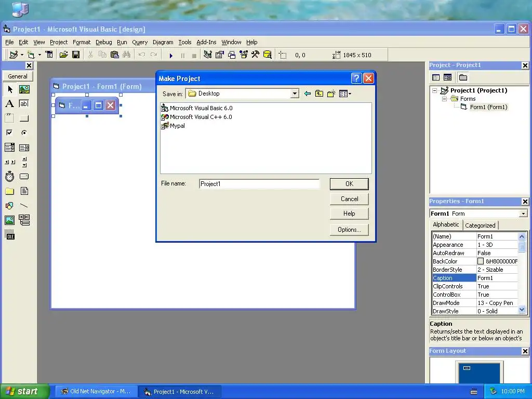The height and width of the screenshot is (399, 532).
Task: Choose the Image control in toolbox
Action: (10, 220)
